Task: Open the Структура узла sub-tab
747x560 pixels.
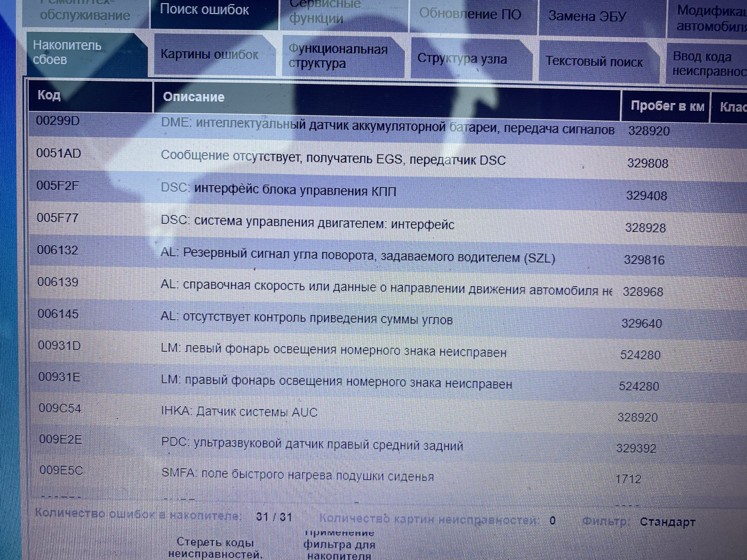Action: tap(471, 59)
